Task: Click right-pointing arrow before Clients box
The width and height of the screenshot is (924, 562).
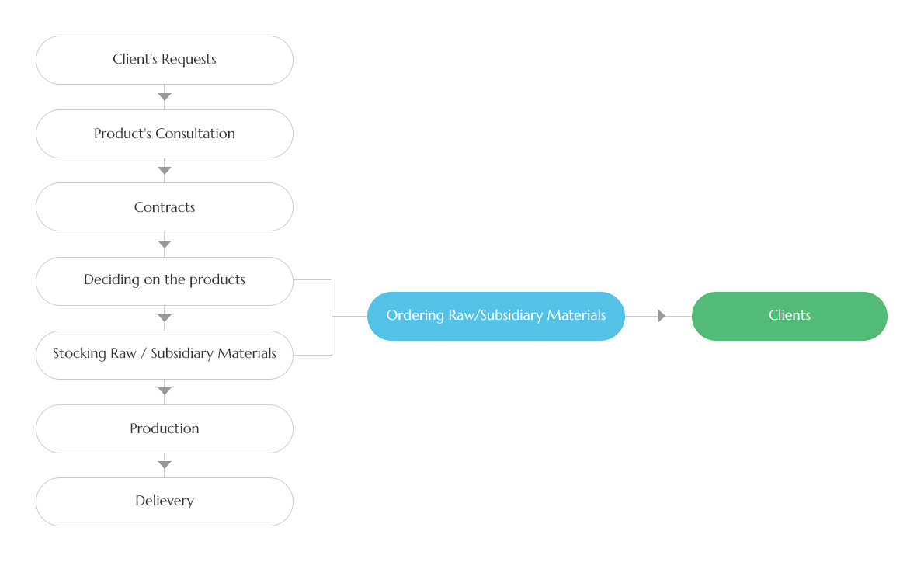Action: click(662, 317)
